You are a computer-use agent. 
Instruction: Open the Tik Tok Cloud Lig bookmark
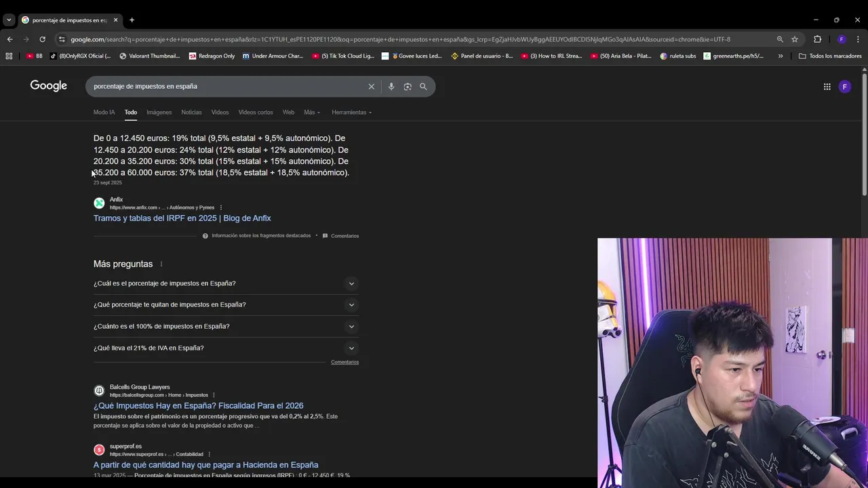[342, 56]
